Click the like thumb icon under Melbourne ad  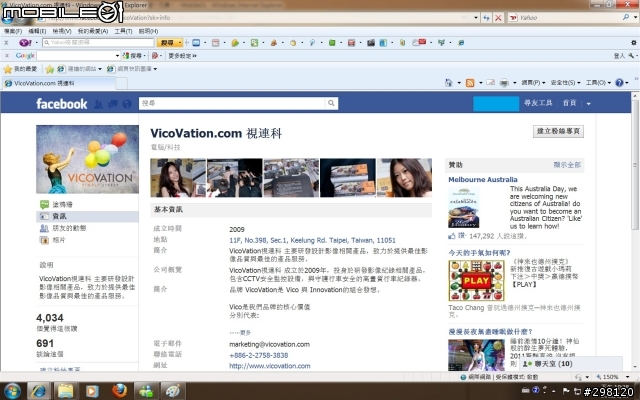452,236
